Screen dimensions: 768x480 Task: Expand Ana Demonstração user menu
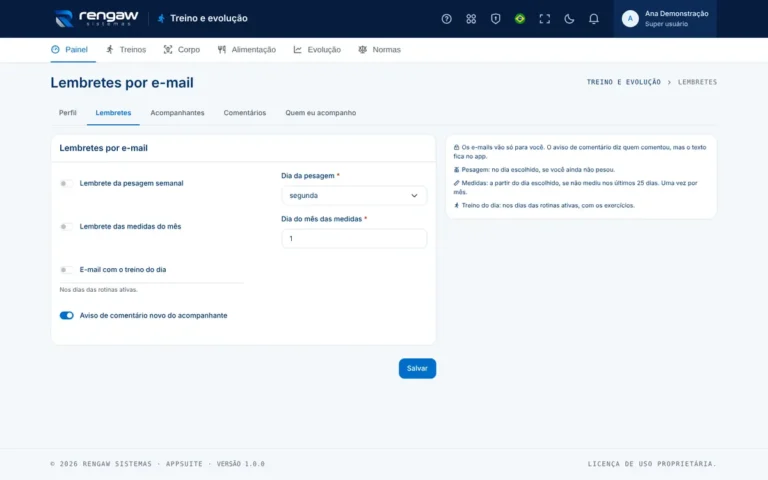(665, 19)
